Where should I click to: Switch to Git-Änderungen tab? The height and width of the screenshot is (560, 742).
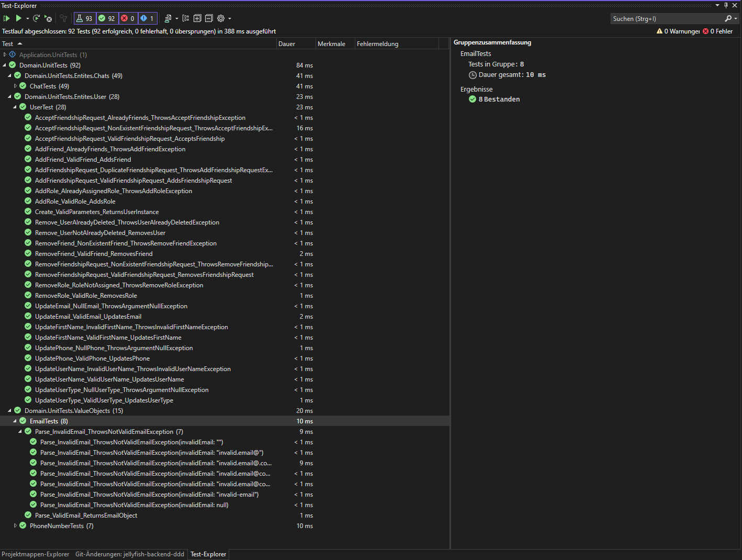click(x=130, y=554)
